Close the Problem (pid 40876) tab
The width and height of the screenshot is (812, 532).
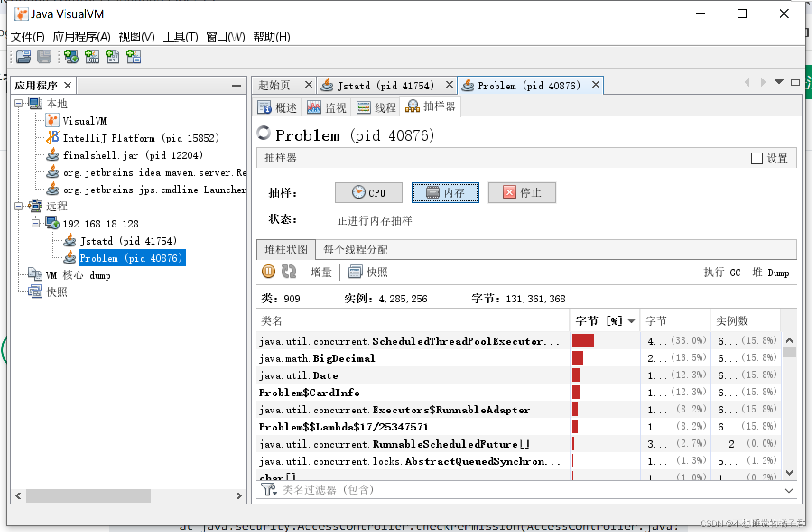point(596,84)
